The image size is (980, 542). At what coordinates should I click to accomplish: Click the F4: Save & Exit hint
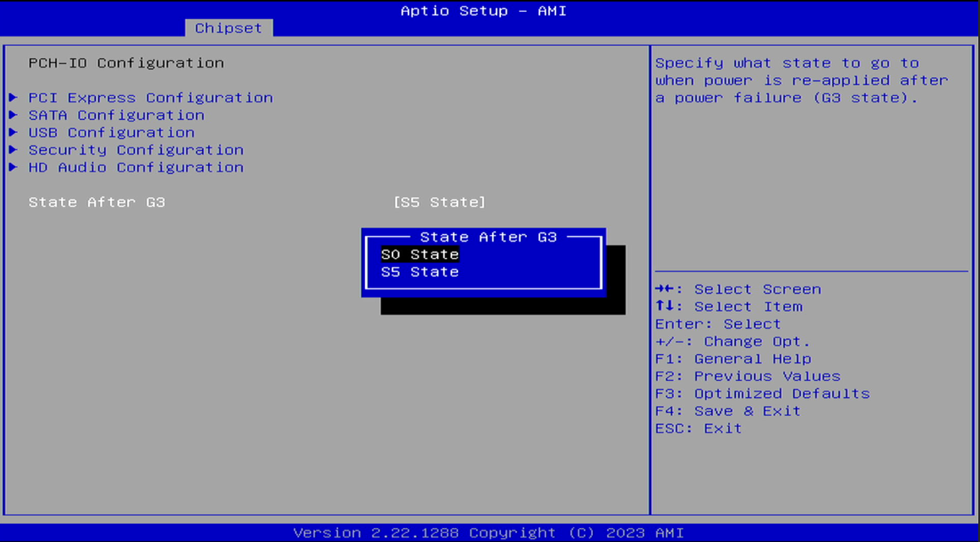click(727, 411)
